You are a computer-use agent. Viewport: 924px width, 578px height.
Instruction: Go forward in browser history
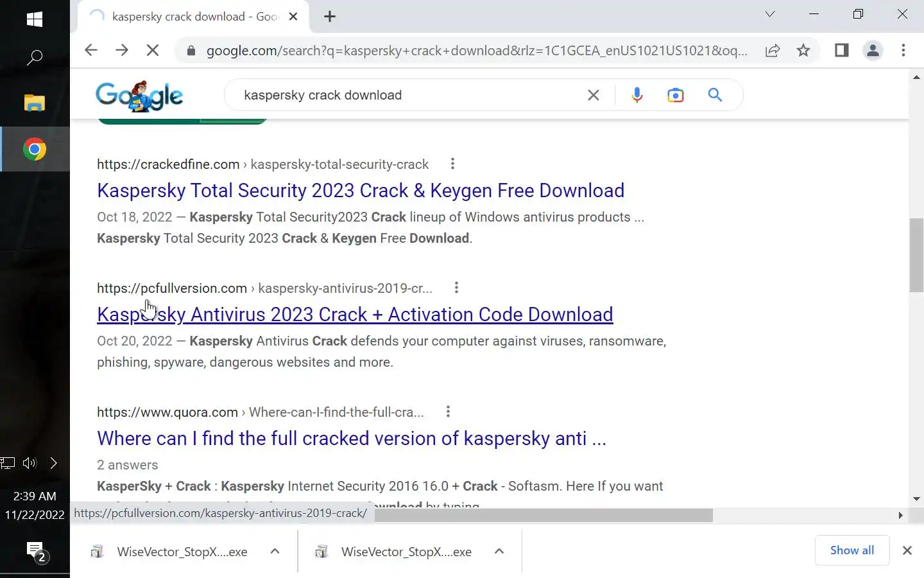121,50
